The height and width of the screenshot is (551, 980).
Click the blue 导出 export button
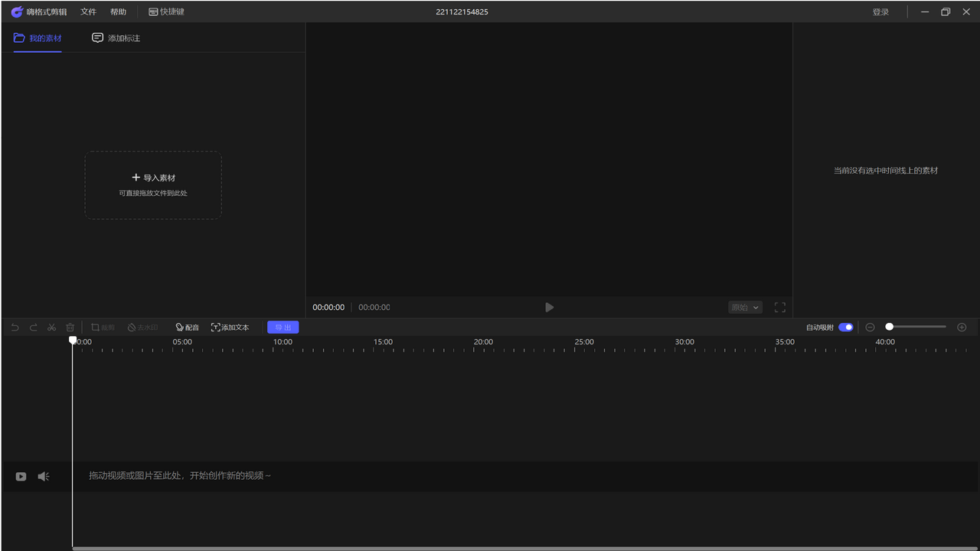[x=283, y=328]
